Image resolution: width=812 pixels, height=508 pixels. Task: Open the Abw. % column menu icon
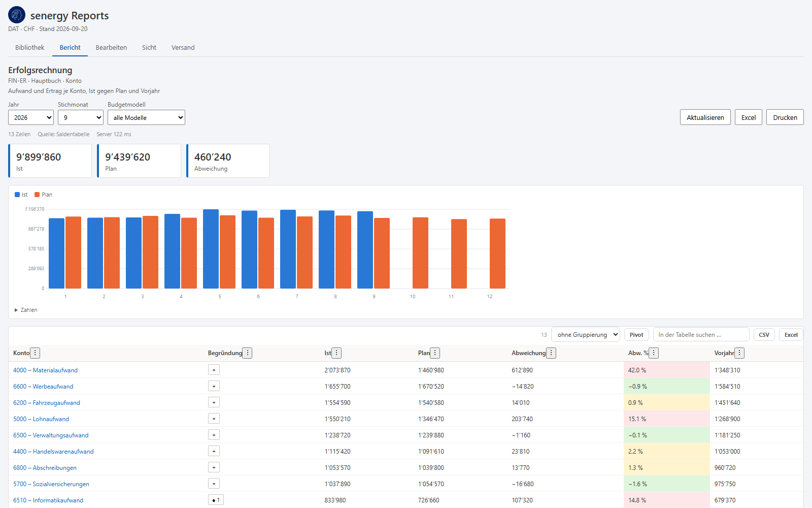pos(654,353)
